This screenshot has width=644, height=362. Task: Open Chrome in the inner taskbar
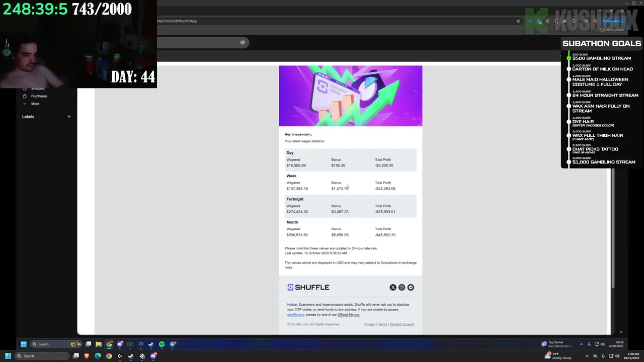(x=109, y=344)
